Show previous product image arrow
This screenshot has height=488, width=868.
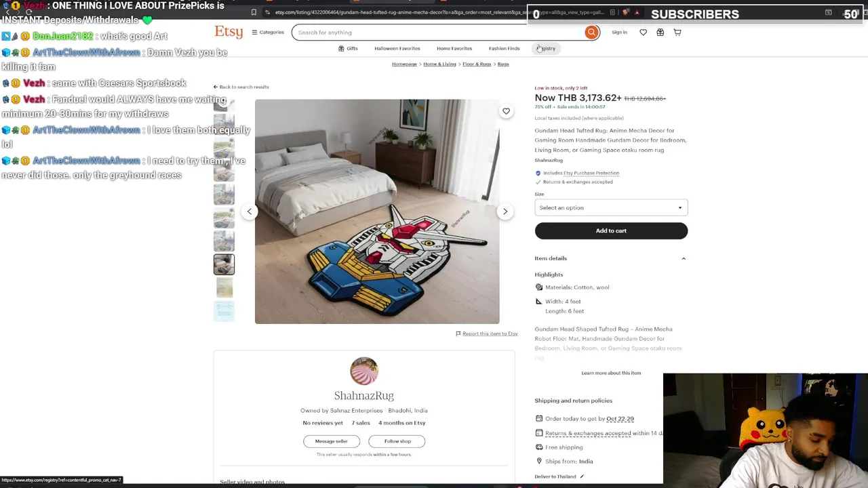click(x=249, y=211)
